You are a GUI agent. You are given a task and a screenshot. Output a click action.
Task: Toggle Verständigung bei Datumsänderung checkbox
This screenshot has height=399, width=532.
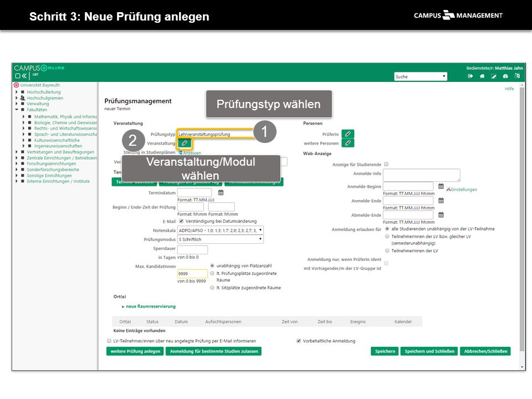(x=181, y=221)
